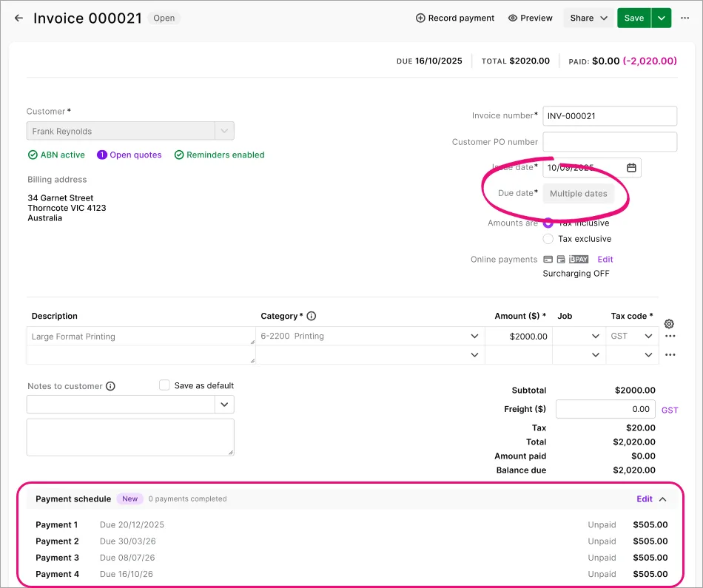Screen dimensions: 703x588
Task: Click the BPAY online payment icon
Action: click(x=579, y=260)
